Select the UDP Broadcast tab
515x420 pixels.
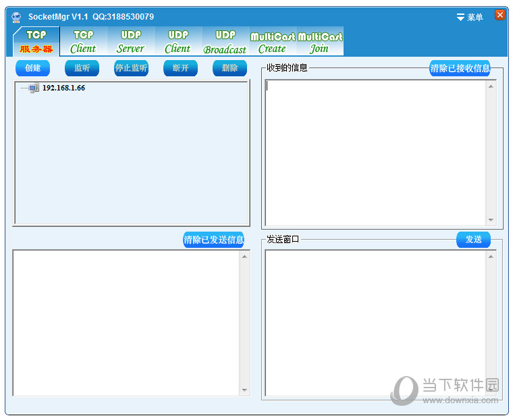coord(225,41)
